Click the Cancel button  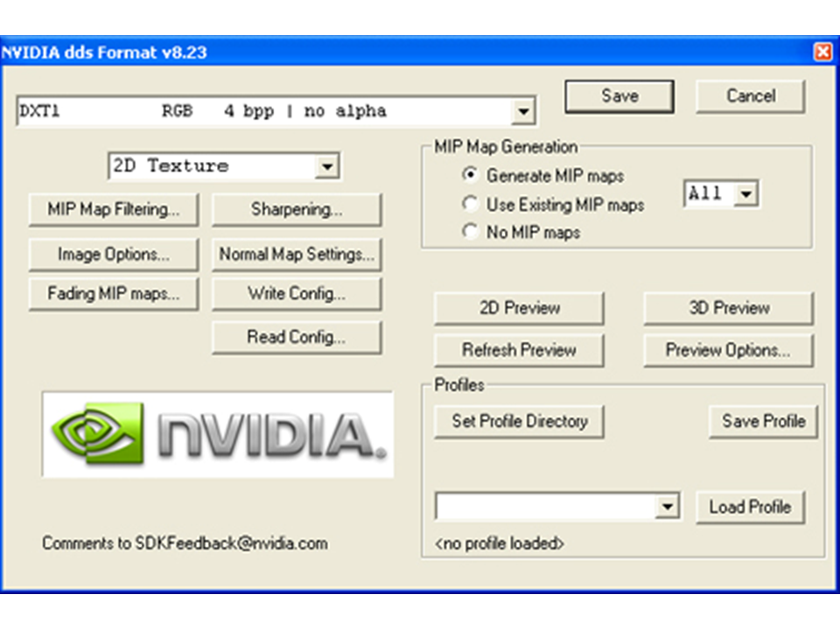[751, 96]
